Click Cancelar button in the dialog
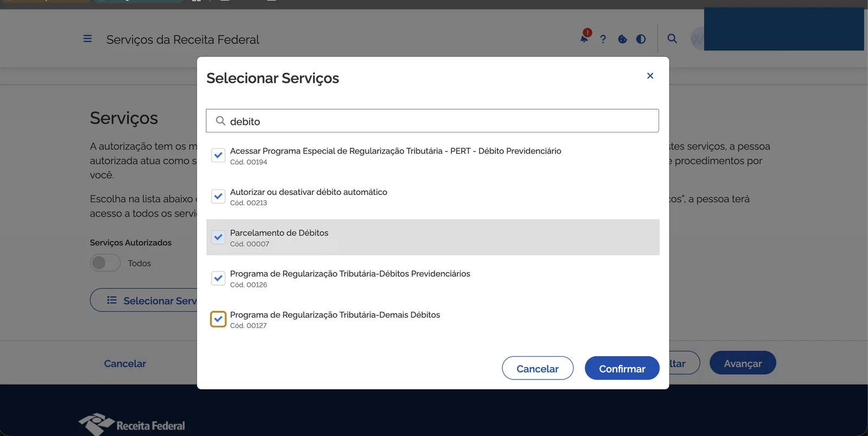Viewport: 868px width, 436px height. tap(538, 368)
